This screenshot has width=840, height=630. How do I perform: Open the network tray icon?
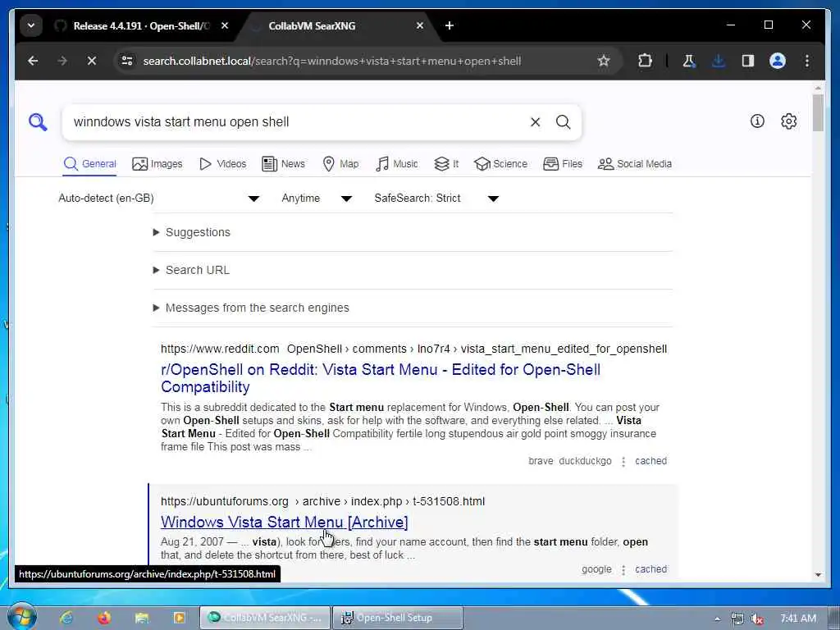(x=737, y=619)
